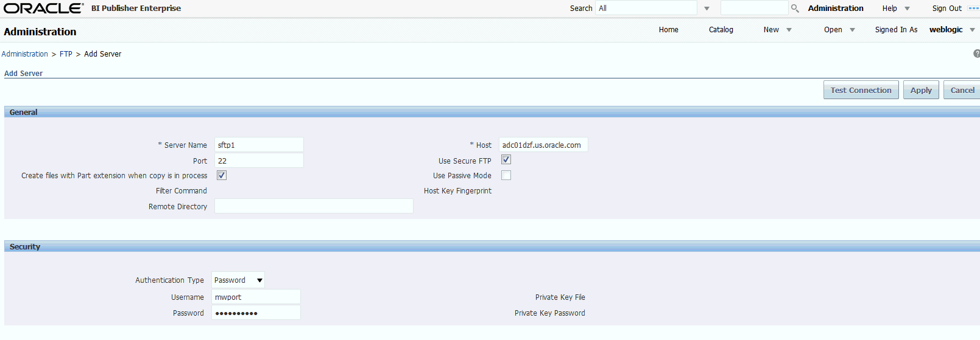This screenshot has height=340, width=980.
Task: Enable the Use Passive Mode checkbox
Action: (506, 175)
